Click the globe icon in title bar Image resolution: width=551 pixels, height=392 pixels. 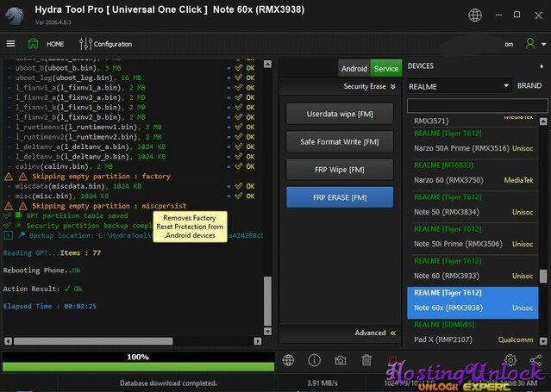pyautogui.click(x=475, y=16)
